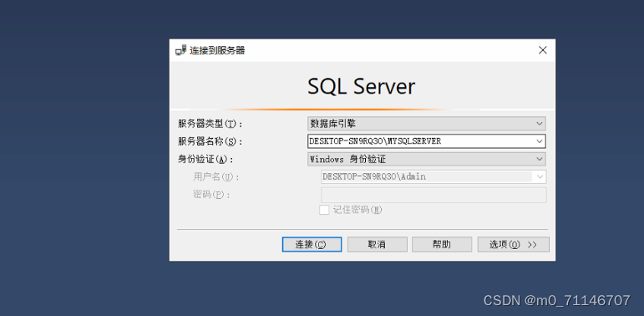This screenshot has height=316, width=644.
Task: Click the 密码 password field
Action: (434, 195)
